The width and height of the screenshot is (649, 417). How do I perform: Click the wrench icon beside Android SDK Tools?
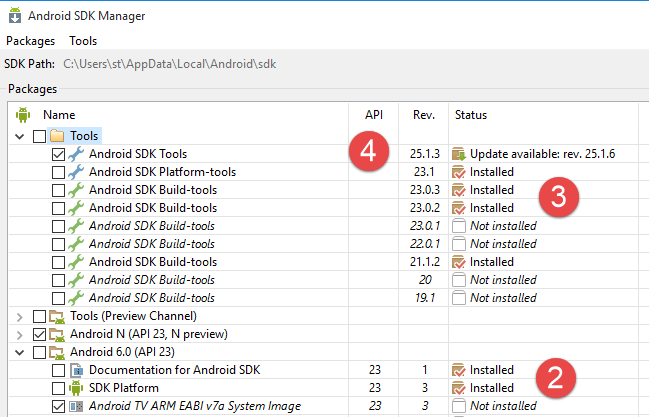[x=76, y=154]
